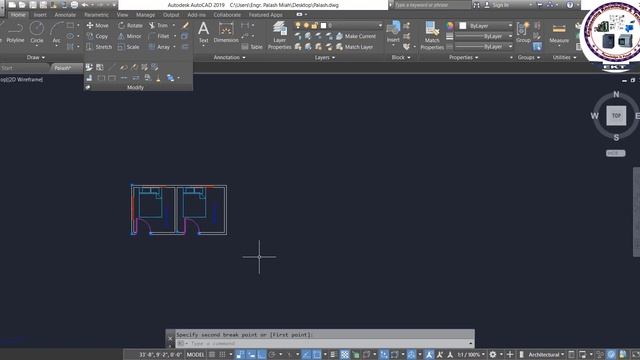Open the annotation scale 1:1 dropdown
This screenshot has width=640, height=360.
tap(471, 355)
